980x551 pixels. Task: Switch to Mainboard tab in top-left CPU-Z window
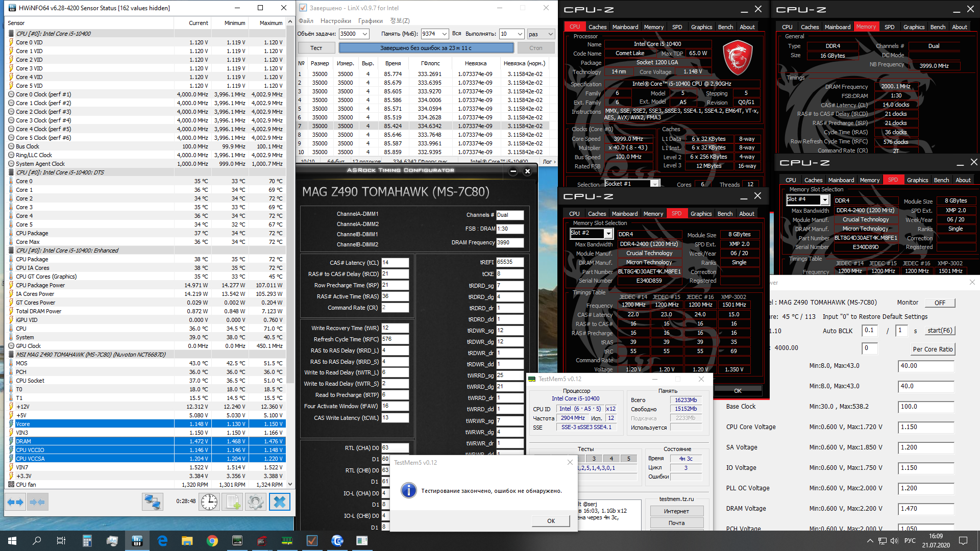click(625, 27)
